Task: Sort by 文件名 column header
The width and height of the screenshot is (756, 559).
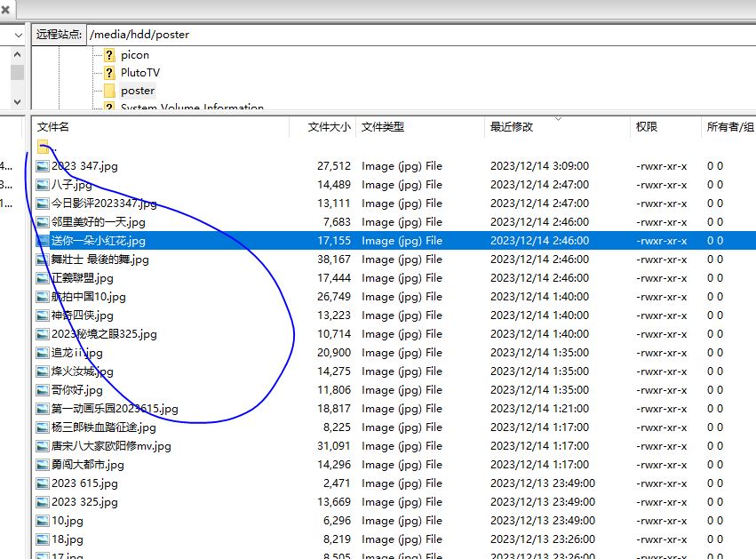Action: [161, 127]
